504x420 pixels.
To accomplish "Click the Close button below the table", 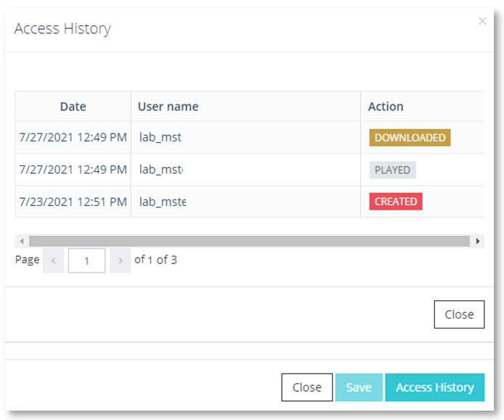I will pyautogui.click(x=459, y=314).
